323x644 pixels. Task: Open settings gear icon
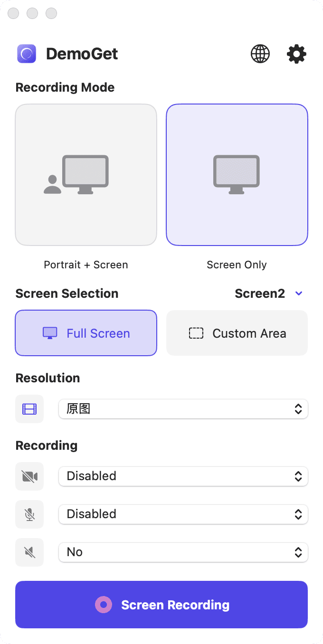tap(296, 54)
